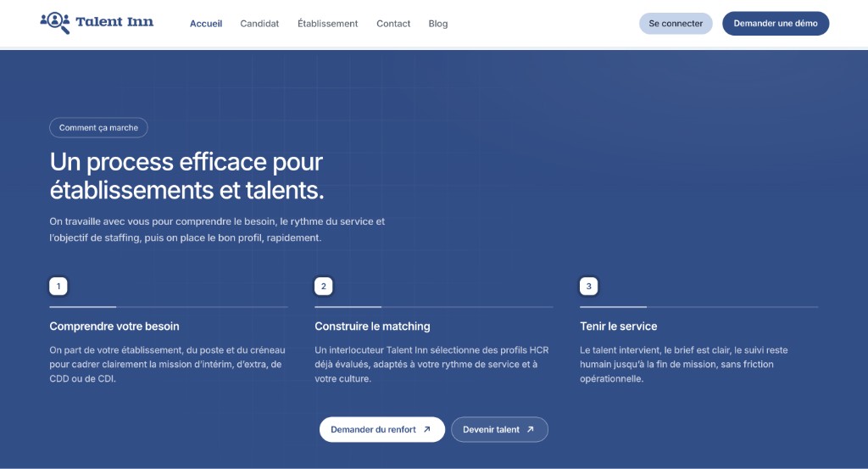Click the Talent Inn brand name text

point(114,21)
